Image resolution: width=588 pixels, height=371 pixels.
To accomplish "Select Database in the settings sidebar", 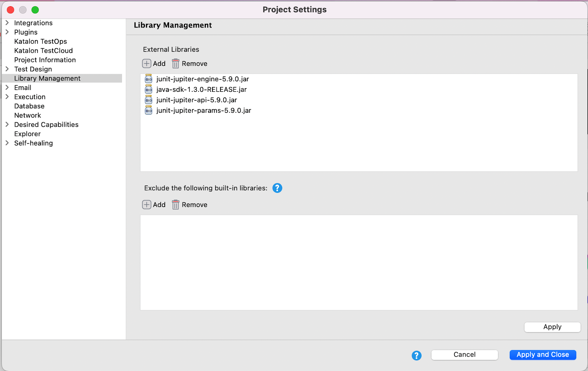I will click(x=29, y=106).
